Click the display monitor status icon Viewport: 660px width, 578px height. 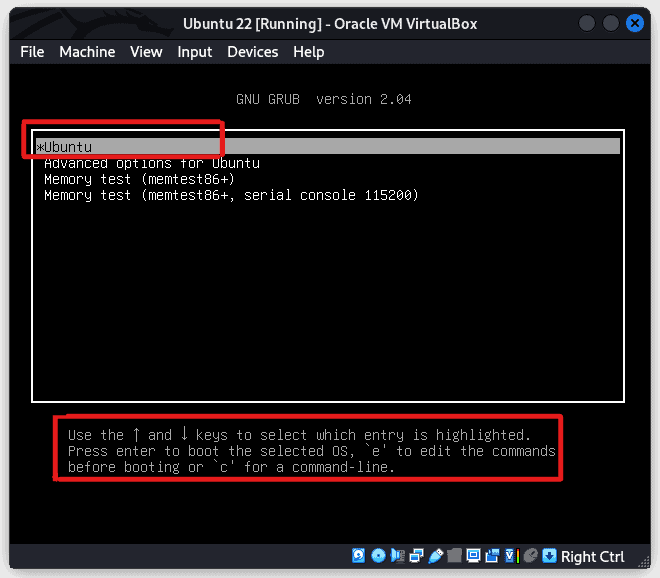[473, 556]
